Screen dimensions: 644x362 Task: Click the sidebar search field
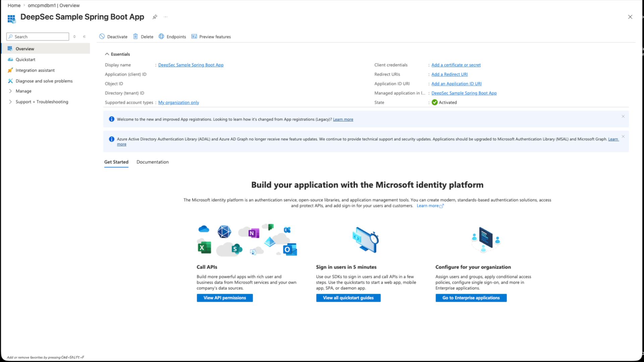point(38,37)
